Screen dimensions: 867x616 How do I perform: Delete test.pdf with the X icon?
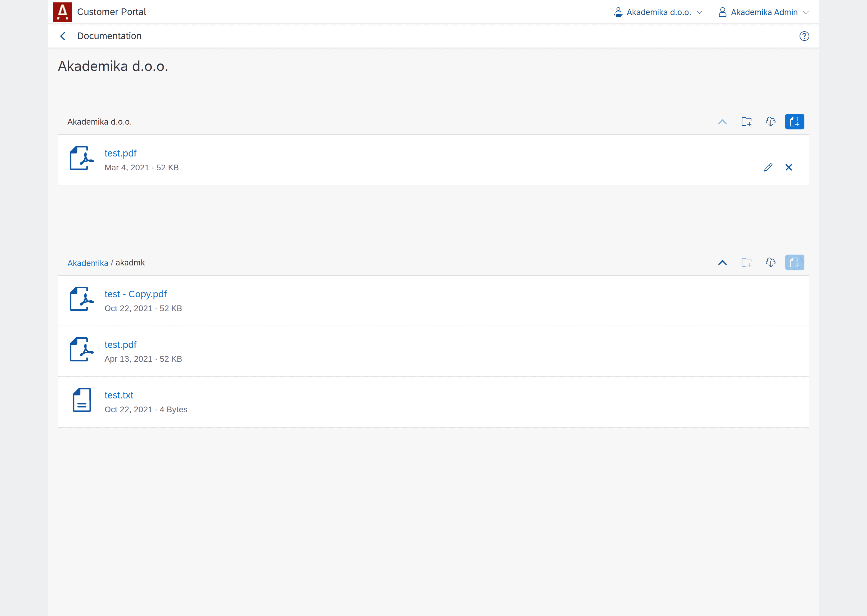click(788, 167)
